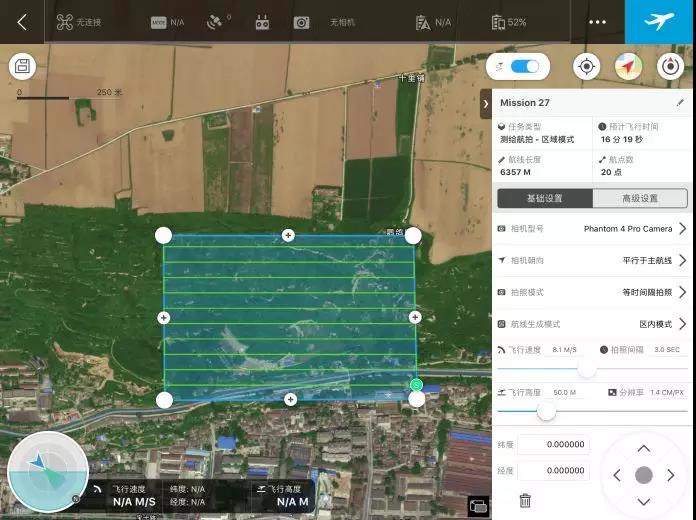Tap the back arrow in the top bar

click(22, 22)
